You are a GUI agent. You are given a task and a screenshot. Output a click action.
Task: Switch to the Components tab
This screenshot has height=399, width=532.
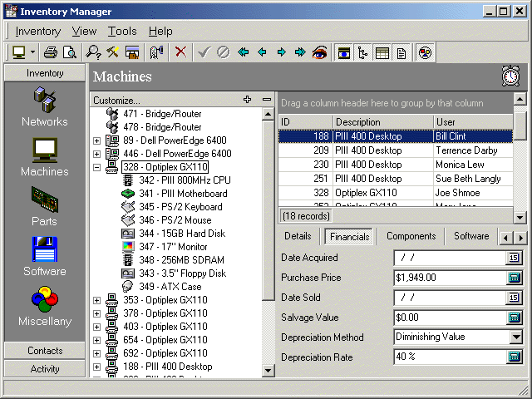[x=411, y=236]
